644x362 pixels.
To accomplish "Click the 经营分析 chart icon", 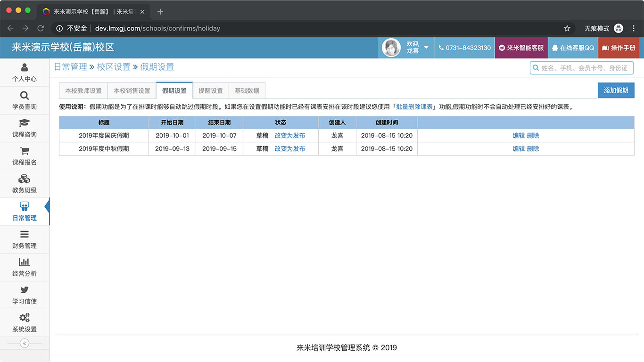I will click(25, 263).
